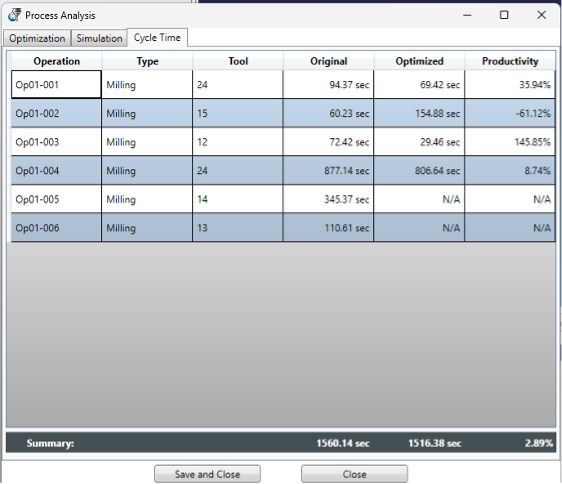Click the Optimized column header
This screenshot has height=484, width=562.
pyautogui.click(x=419, y=61)
